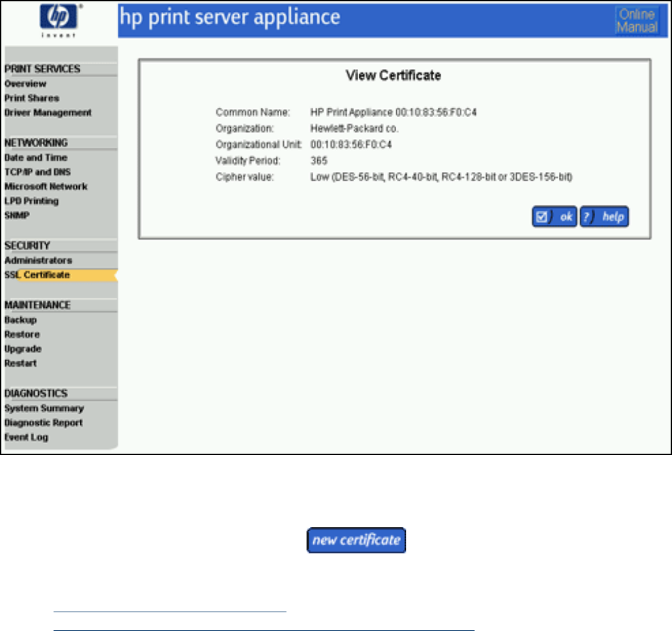Click the View Certificate heading

[394, 76]
